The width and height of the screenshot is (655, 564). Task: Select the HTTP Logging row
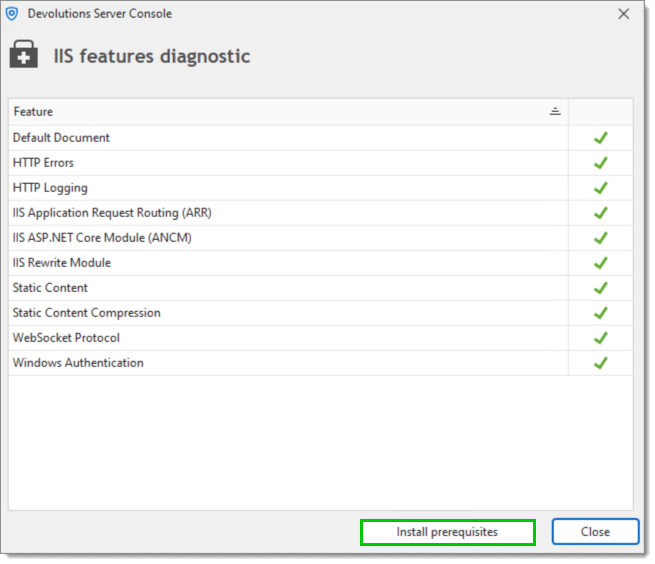point(320,188)
